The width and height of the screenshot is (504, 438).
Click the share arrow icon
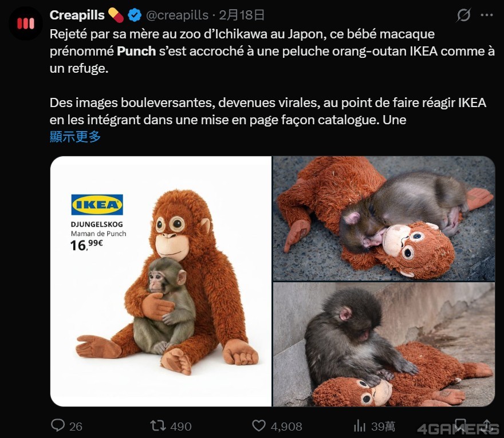pos(488,425)
